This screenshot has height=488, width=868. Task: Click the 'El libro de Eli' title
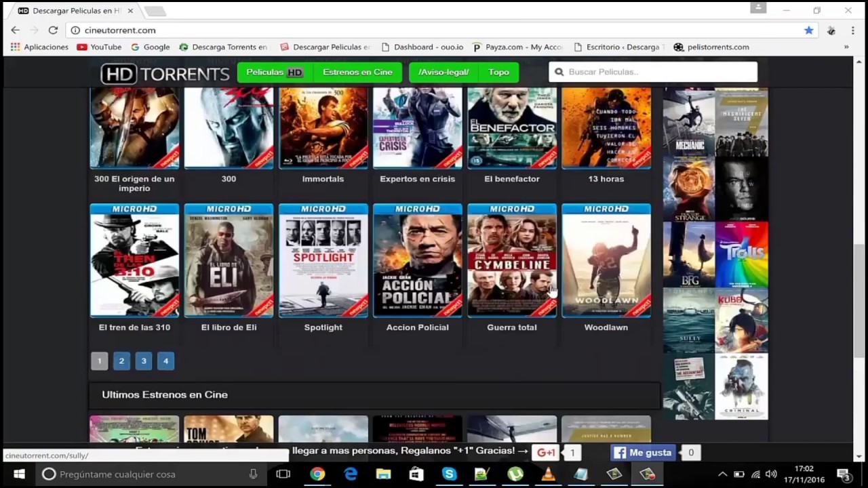[x=229, y=327]
